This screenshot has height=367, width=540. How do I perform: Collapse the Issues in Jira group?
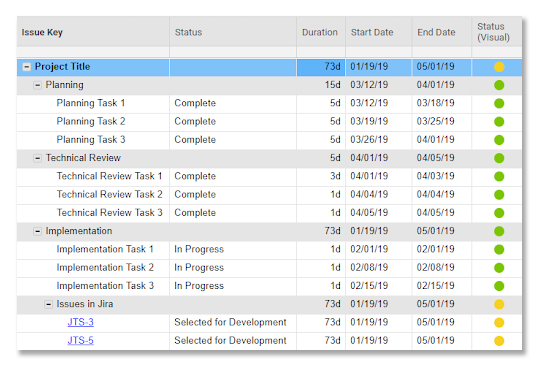[x=49, y=304]
